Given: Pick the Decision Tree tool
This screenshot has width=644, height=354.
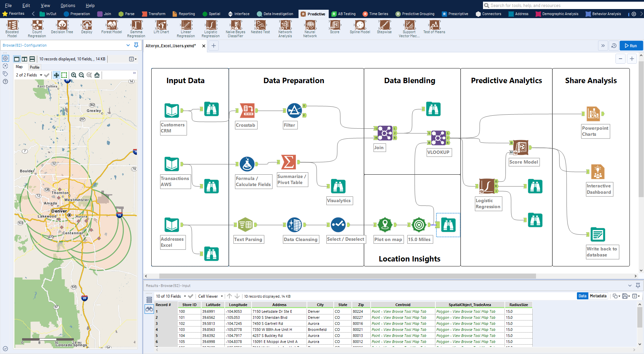Looking at the screenshot, I should (62, 26).
